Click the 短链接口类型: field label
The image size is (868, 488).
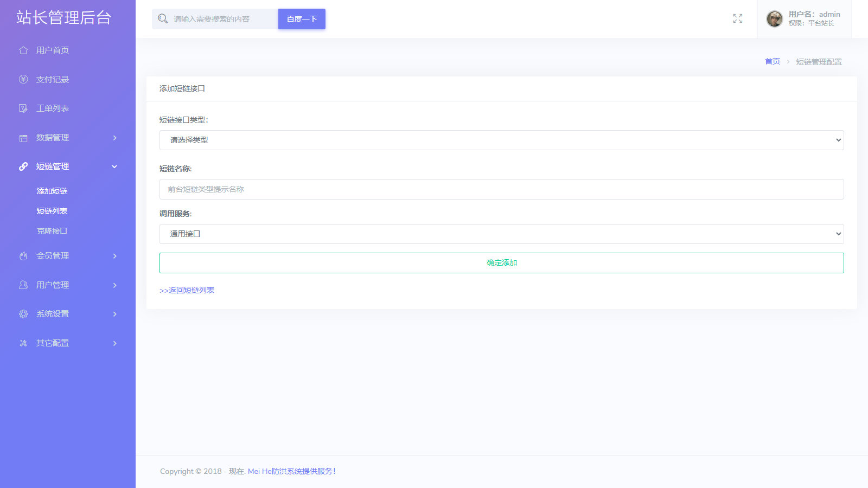point(184,120)
